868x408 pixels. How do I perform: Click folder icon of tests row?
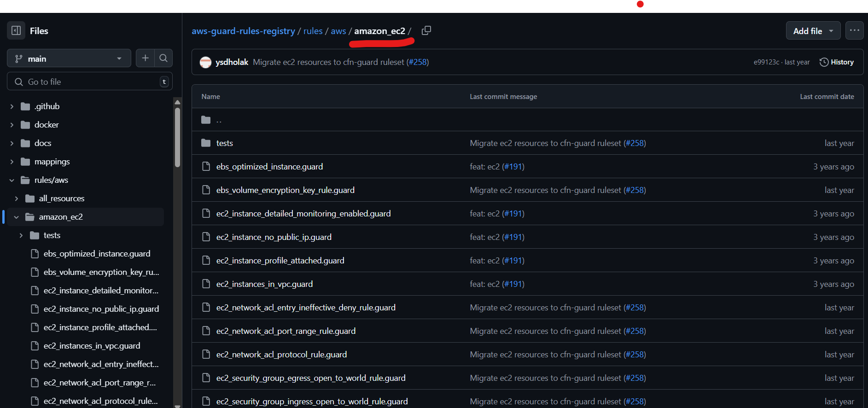point(206,143)
